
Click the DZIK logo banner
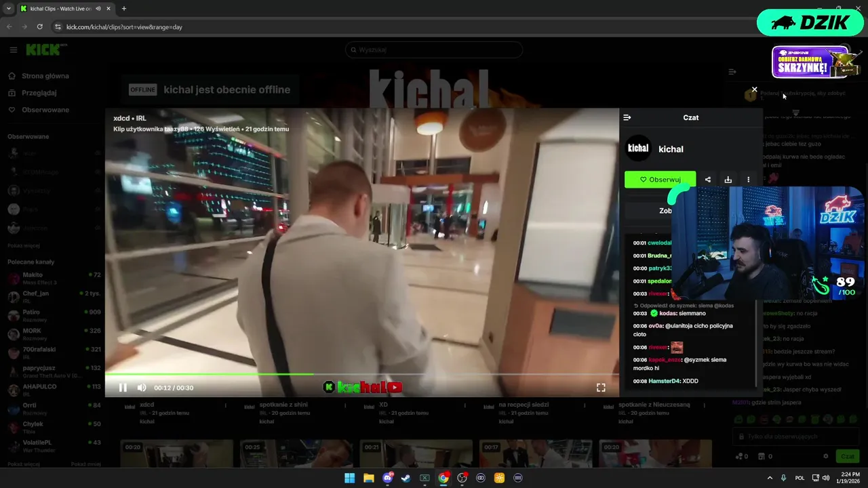pos(810,22)
